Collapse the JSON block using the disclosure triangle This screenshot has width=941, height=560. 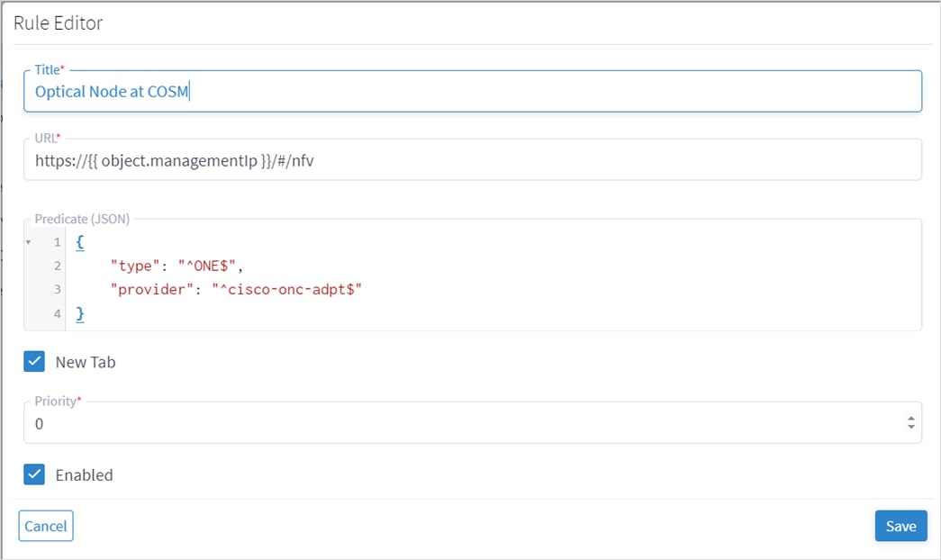click(28, 241)
